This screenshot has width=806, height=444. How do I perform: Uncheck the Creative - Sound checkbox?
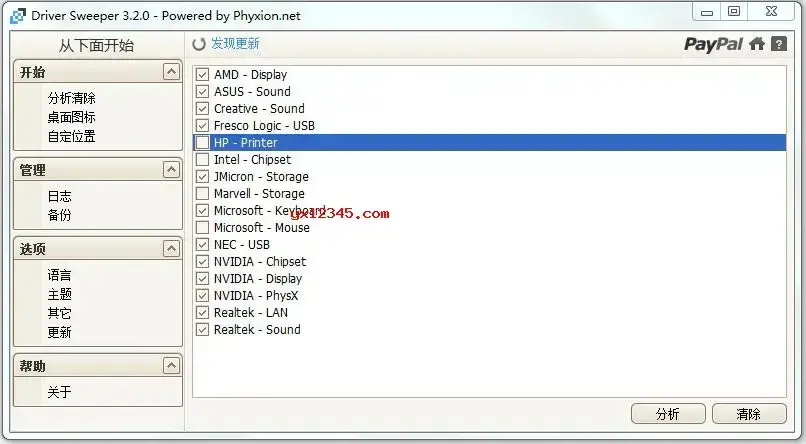coord(203,108)
